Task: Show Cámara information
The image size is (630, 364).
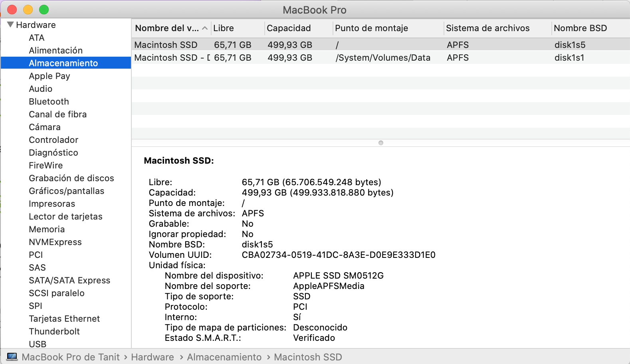Action: pyautogui.click(x=45, y=127)
